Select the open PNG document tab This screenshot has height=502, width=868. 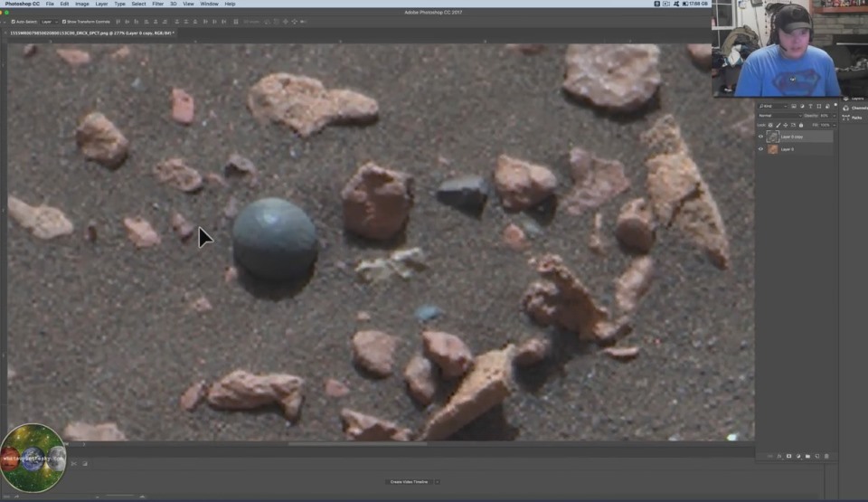[89, 33]
